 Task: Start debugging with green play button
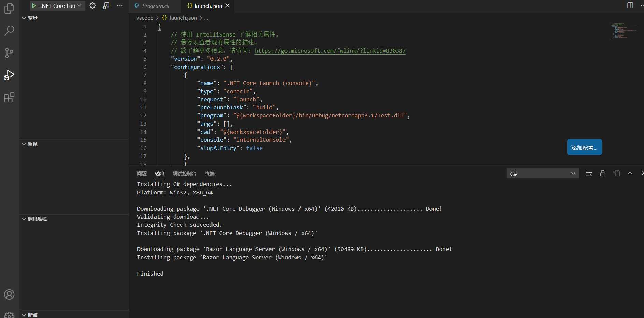34,6
